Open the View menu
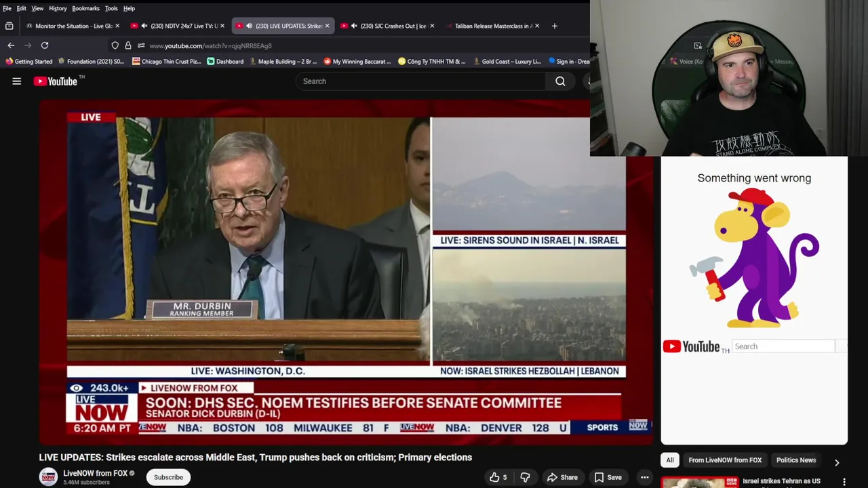 coord(37,8)
